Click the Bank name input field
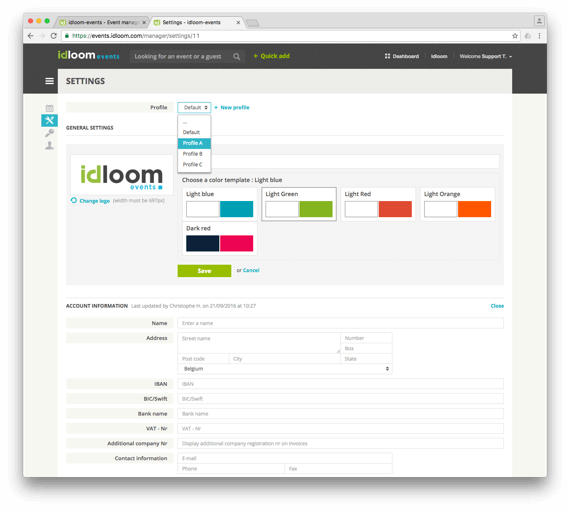This screenshot has width=570, height=510. click(x=340, y=413)
